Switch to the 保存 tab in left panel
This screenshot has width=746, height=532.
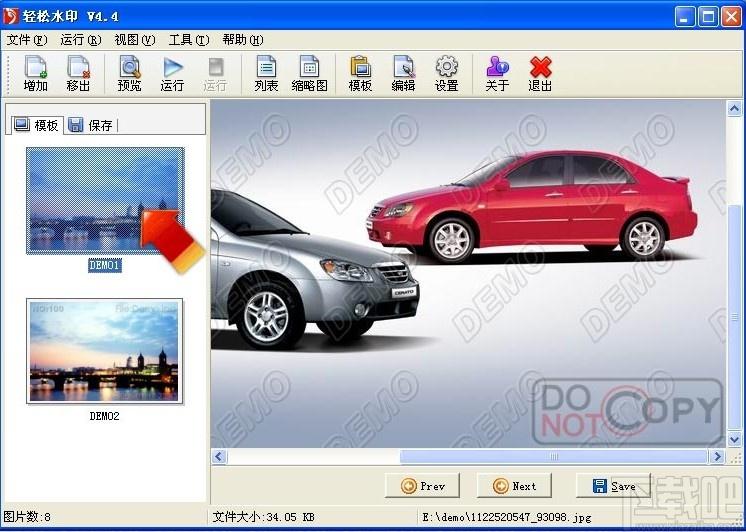[x=91, y=125]
